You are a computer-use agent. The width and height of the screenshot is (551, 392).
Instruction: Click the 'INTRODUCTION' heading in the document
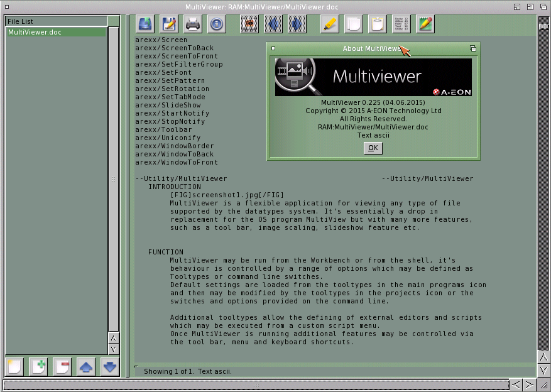(x=175, y=187)
